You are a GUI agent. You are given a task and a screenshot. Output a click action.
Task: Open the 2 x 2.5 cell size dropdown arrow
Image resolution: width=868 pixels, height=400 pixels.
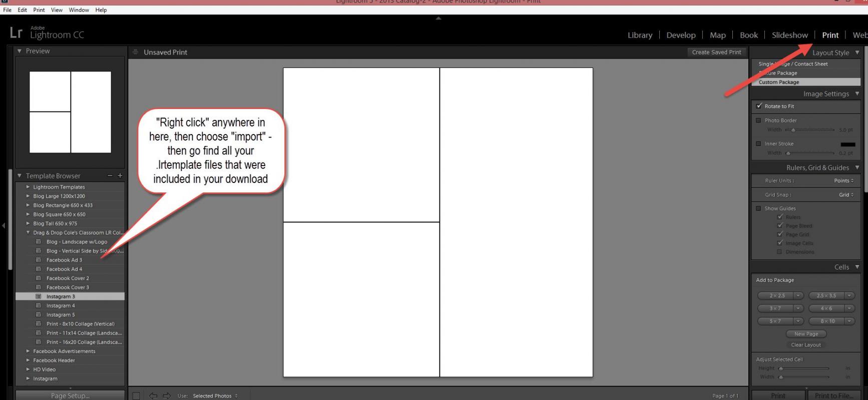click(x=798, y=295)
